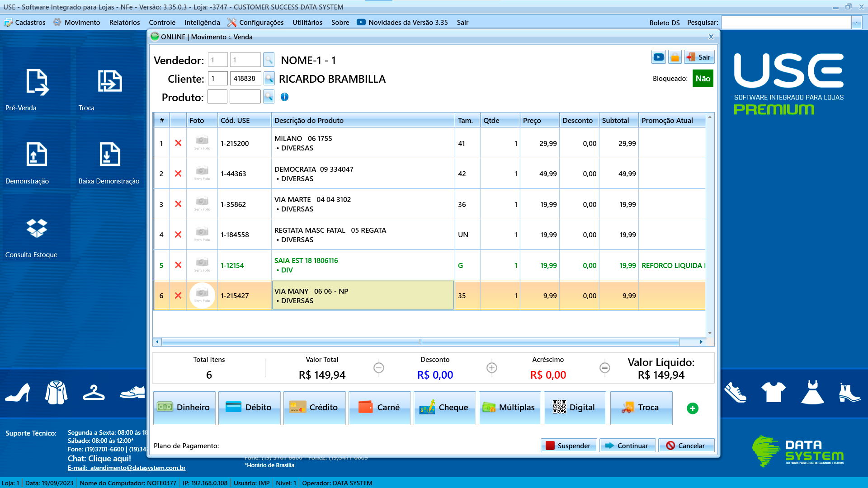This screenshot has height=488, width=868.
Task: Close the Venda window with X
Action: click(x=711, y=37)
